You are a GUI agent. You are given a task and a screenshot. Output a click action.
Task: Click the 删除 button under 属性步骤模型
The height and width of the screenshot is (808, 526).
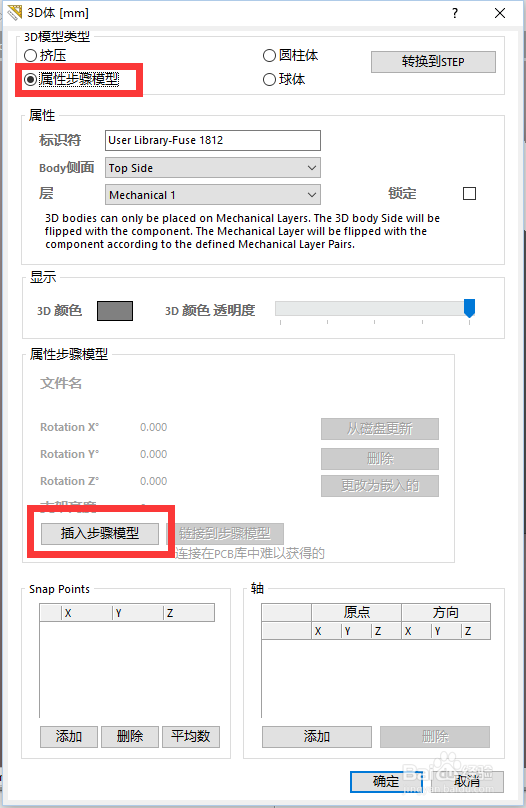pyautogui.click(x=380, y=459)
